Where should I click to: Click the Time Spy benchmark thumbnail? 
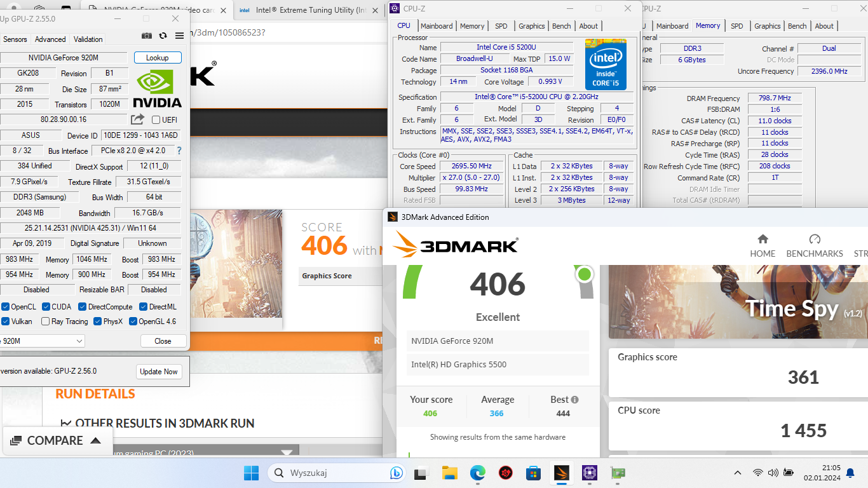tap(738, 302)
